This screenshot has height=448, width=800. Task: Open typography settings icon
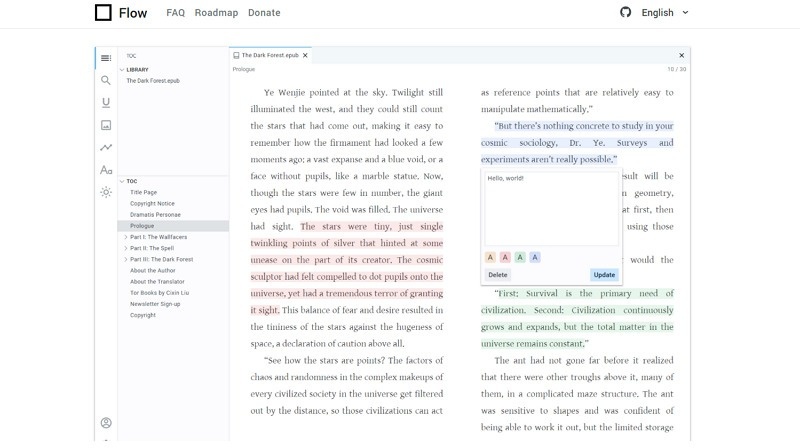(106, 170)
